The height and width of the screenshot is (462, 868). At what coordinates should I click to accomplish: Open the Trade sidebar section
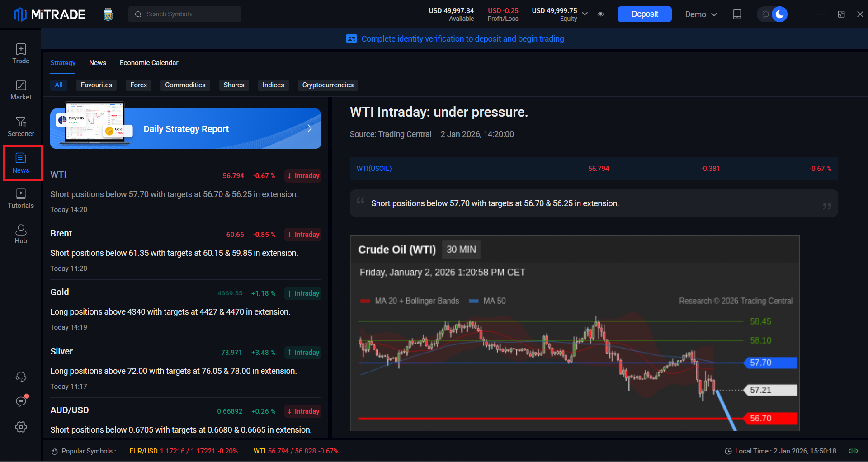click(21, 54)
